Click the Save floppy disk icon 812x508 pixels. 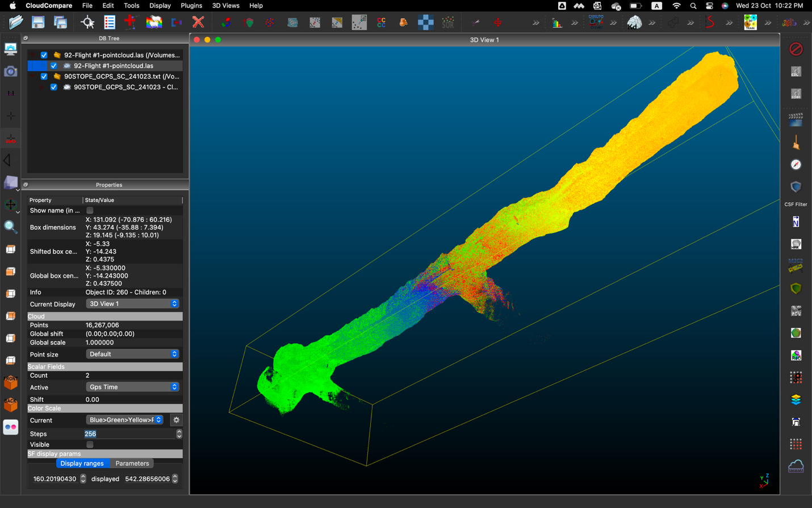pos(38,23)
